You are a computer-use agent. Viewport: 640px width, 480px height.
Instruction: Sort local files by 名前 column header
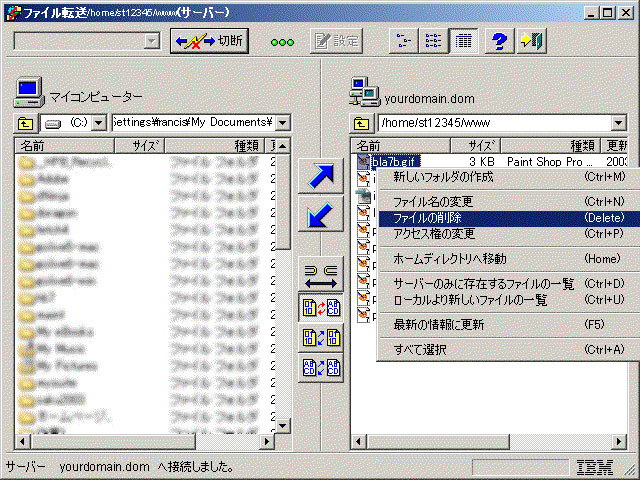coord(60,146)
